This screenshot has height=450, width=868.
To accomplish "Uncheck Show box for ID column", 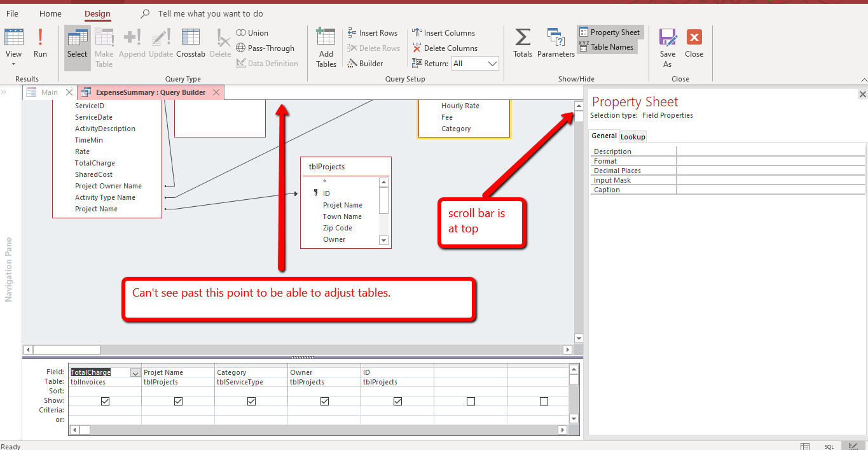I will point(398,401).
